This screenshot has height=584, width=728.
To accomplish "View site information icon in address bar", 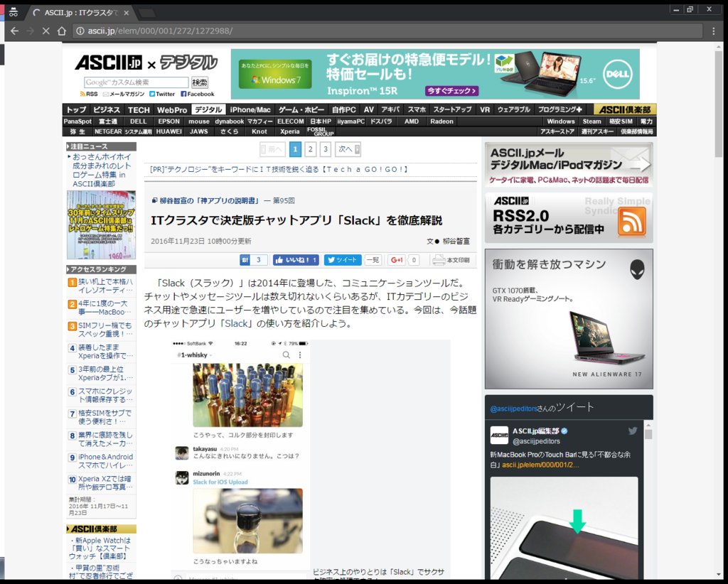I will [x=80, y=31].
